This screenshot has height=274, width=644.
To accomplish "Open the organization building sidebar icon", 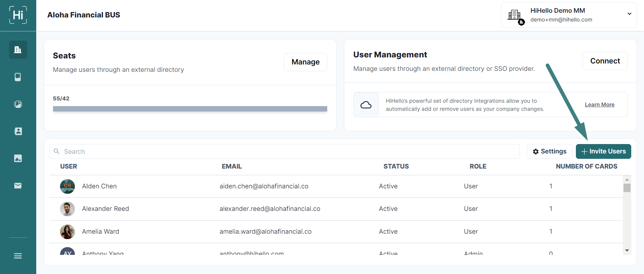I will point(18,50).
